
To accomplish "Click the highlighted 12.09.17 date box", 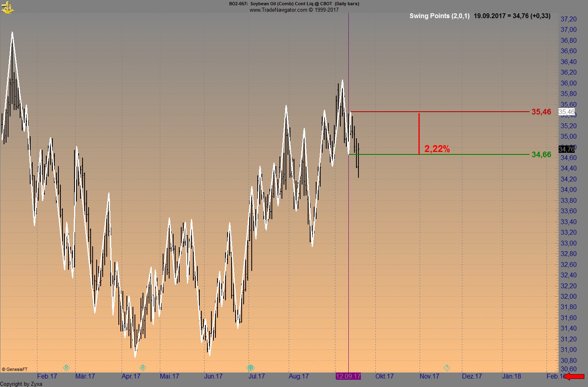I will [x=348, y=376].
